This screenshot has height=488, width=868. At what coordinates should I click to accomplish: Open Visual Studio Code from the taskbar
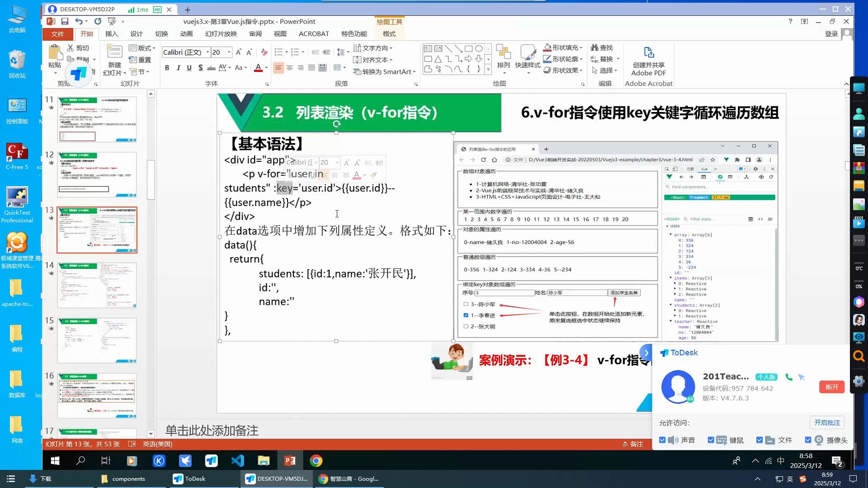(237, 460)
